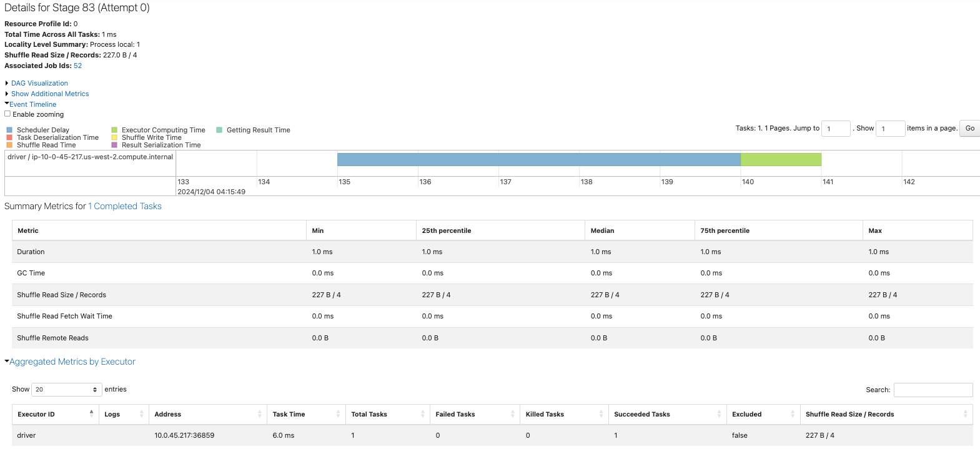The height and width of the screenshot is (449, 980).
Task: Click the Shuffle Write Time yellow swatch
Action: coord(114,137)
